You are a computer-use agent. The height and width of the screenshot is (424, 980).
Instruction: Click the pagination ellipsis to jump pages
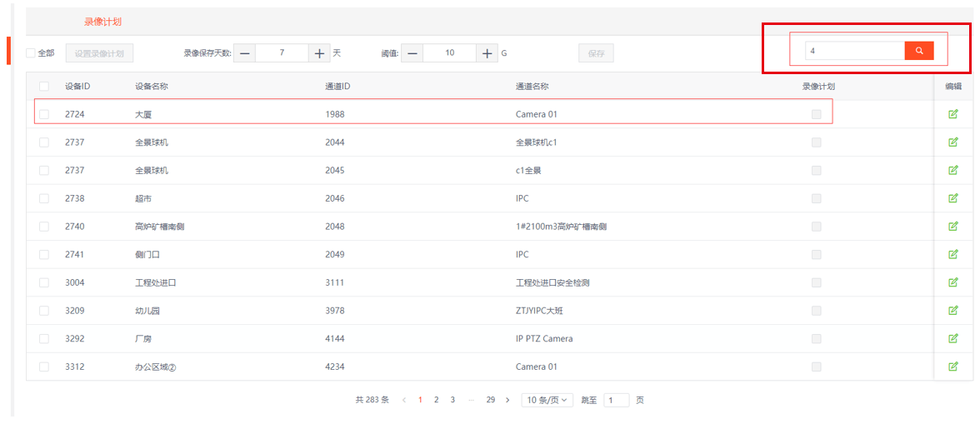click(471, 400)
